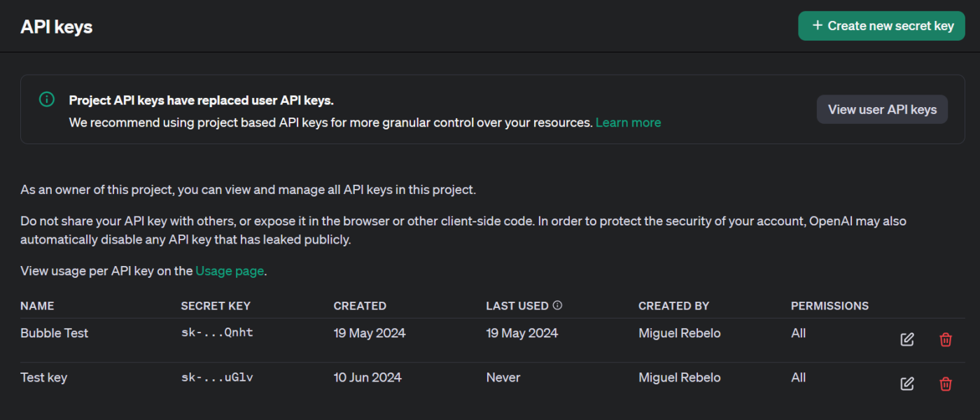Click the CREATED column header

click(x=360, y=306)
